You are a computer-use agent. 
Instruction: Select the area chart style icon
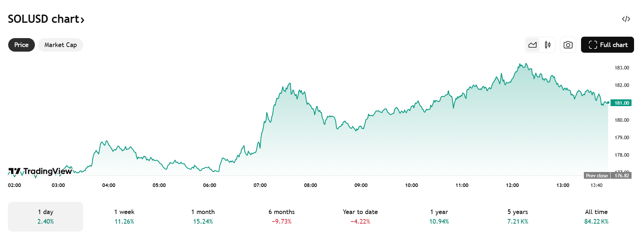click(x=533, y=45)
